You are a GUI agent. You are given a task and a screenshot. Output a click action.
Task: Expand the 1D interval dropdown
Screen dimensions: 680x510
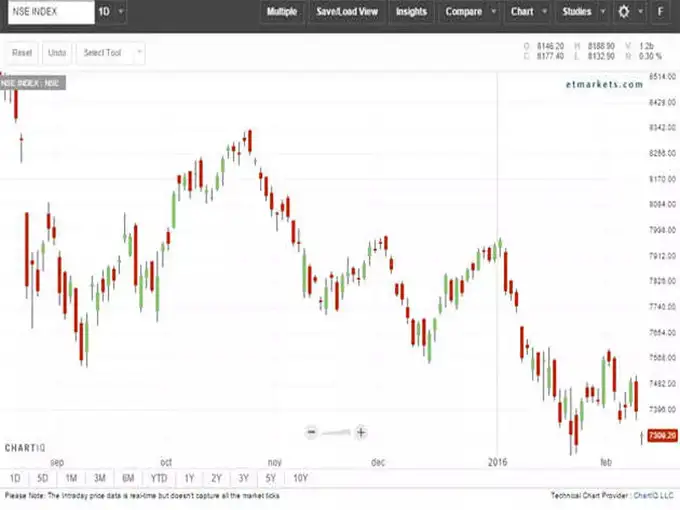point(111,12)
